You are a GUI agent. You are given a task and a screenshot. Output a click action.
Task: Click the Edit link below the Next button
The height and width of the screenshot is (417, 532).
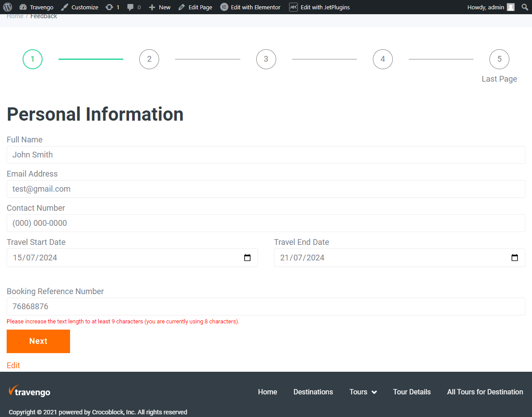[13, 365]
